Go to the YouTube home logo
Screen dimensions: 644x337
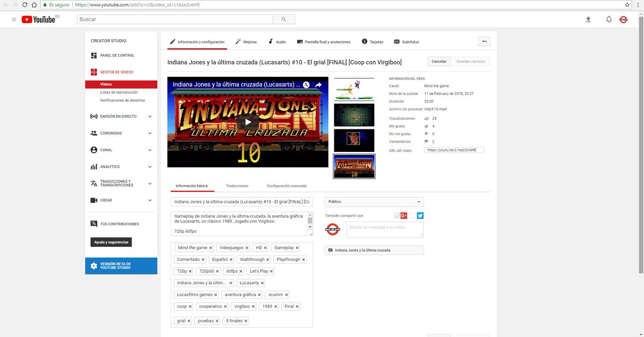tap(39, 19)
